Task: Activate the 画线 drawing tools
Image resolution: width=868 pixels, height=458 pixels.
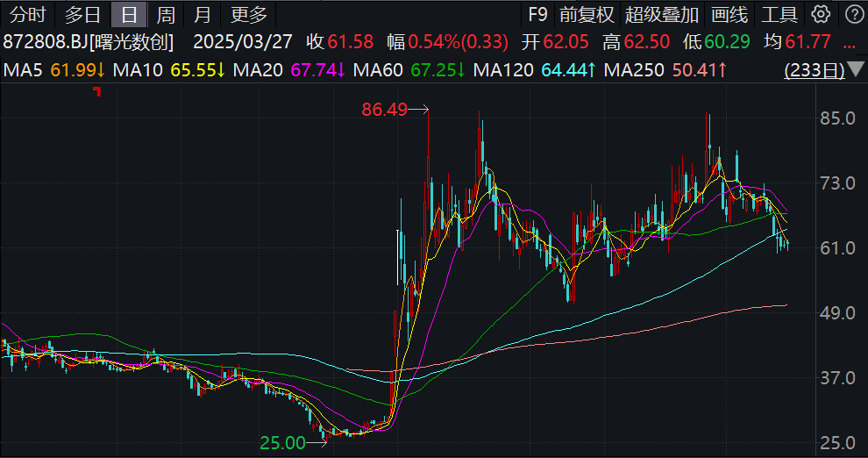Action: [729, 14]
